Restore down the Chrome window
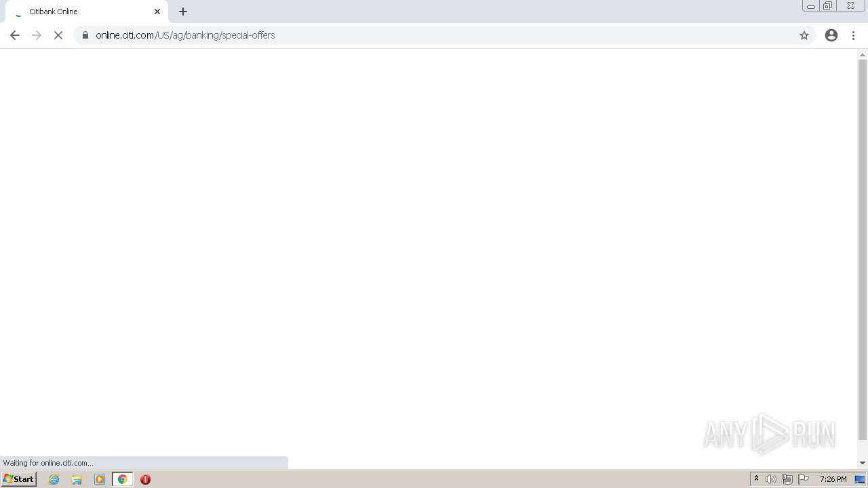The height and width of the screenshot is (488, 868). coord(828,6)
